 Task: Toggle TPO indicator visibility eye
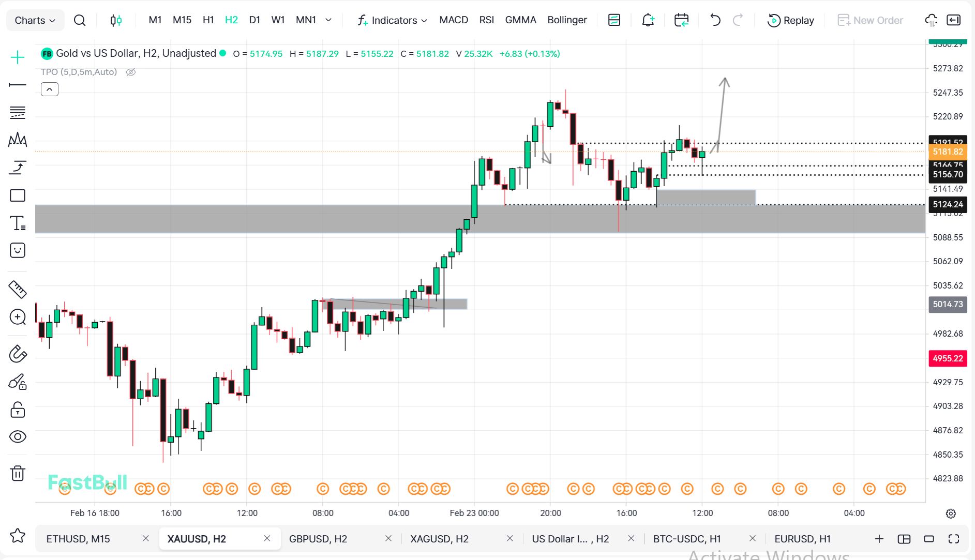131,72
